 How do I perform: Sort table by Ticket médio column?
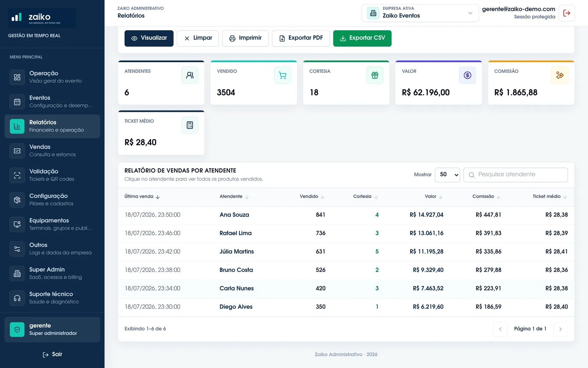point(550,197)
